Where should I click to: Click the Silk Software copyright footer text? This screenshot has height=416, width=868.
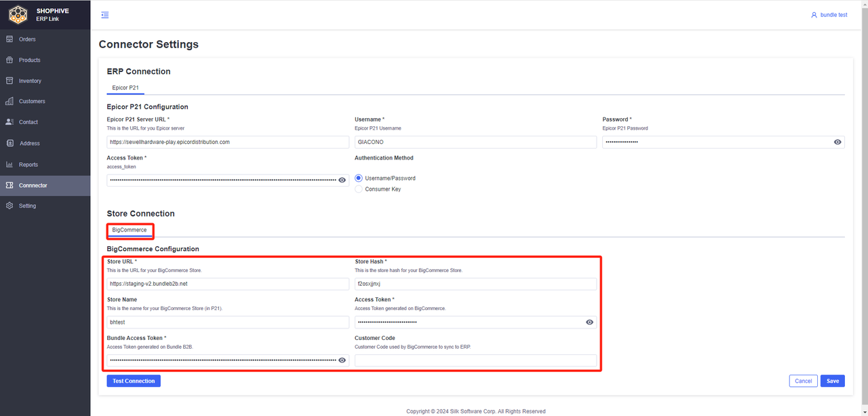tap(475, 411)
